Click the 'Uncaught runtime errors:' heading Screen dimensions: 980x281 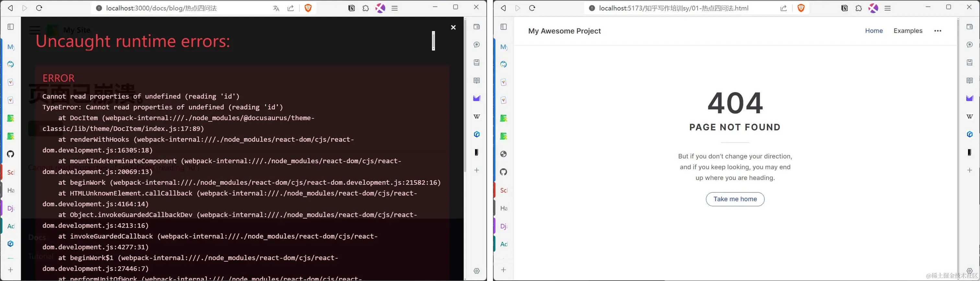click(x=133, y=41)
